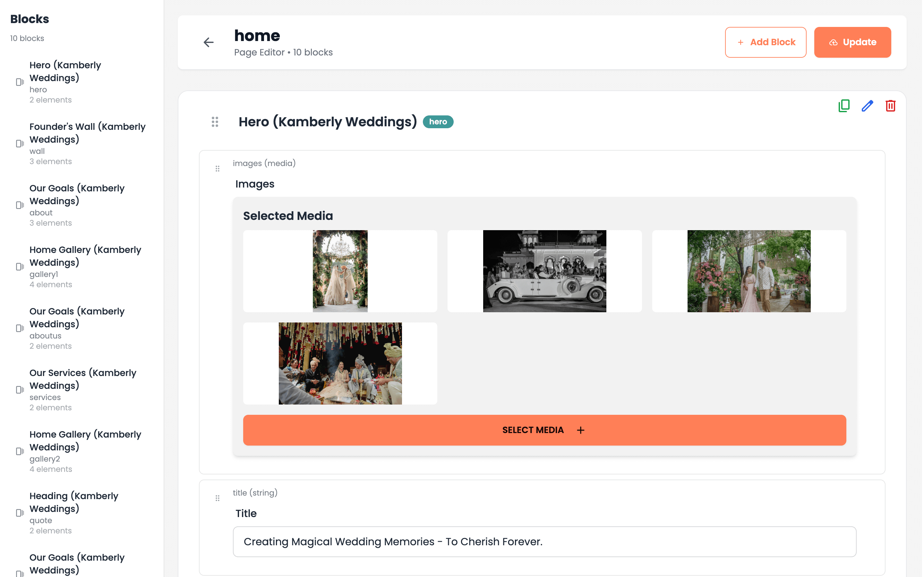Duplicate the Hero block using the green copy icon

pyautogui.click(x=844, y=106)
